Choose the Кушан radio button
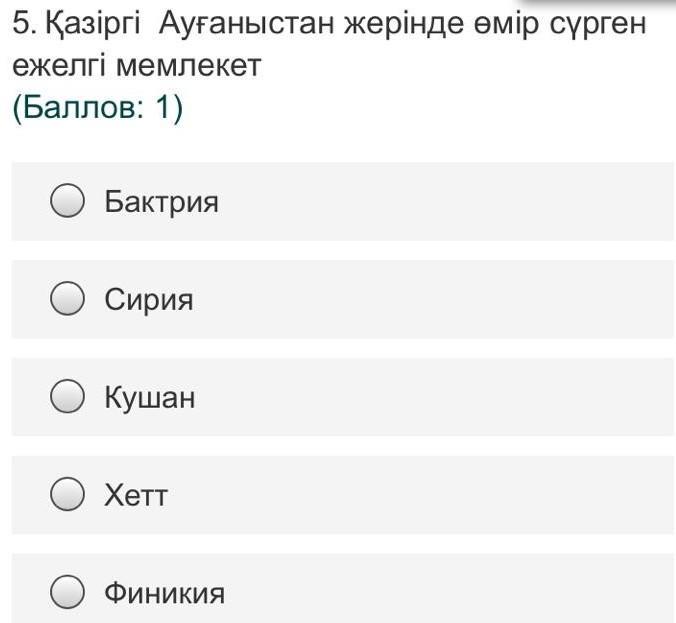This screenshot has width=676, height=623. pyautogui.click(x=67, y=397)
